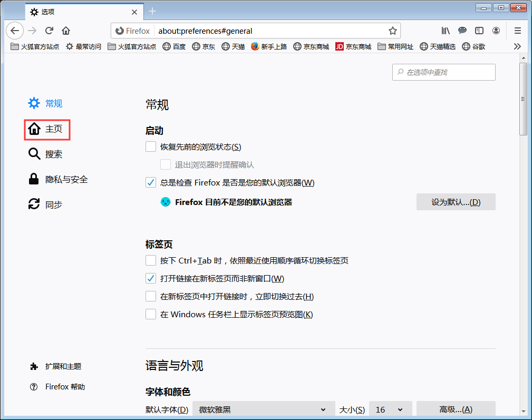Open Firefox 帮助 via question mark icon

click(34, 386)
